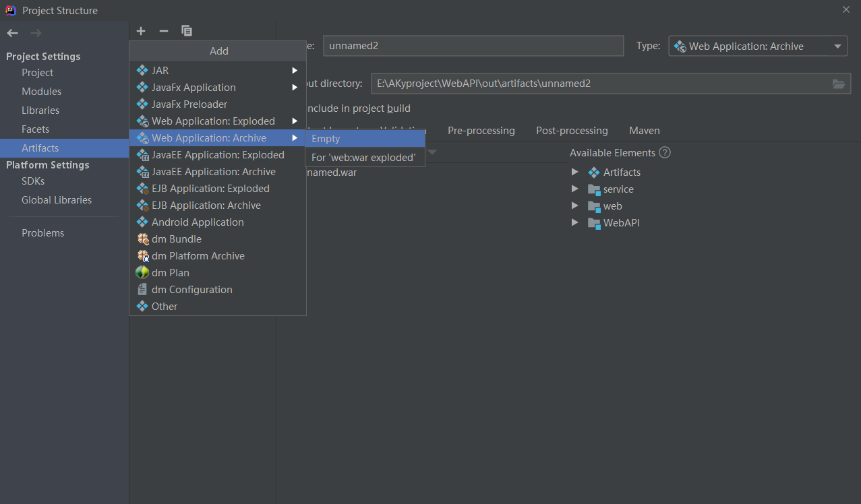Click the minus Remove artifact icon

pyautogui.click(x=163, y=31)
